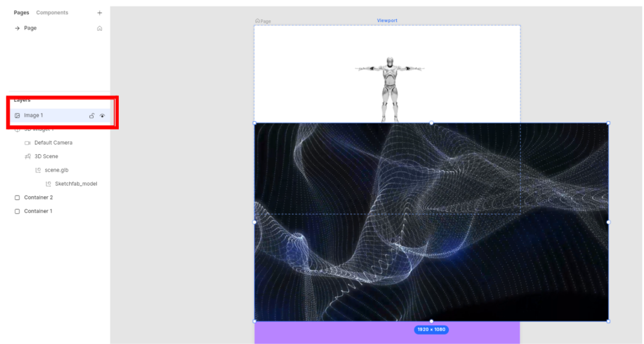The width and height of the screenshot is (644, 344).
Task: Select the Default Camera layer
Action: click(53, 143)
